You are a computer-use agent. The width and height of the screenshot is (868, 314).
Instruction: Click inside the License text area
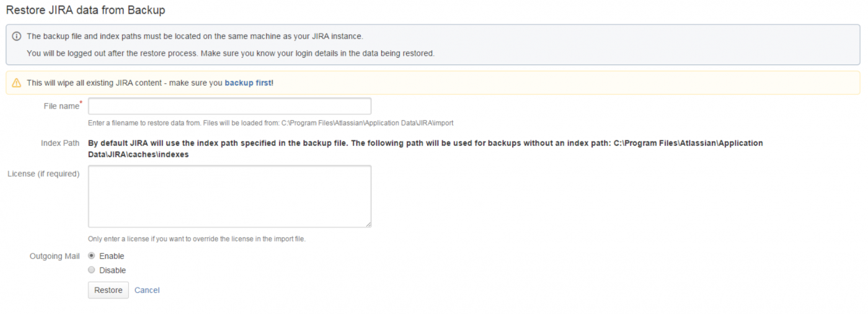point(229,196)
